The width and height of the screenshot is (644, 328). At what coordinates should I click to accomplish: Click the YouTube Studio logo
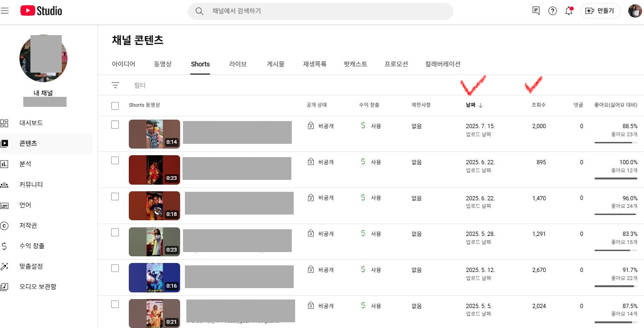pos(41,10)
